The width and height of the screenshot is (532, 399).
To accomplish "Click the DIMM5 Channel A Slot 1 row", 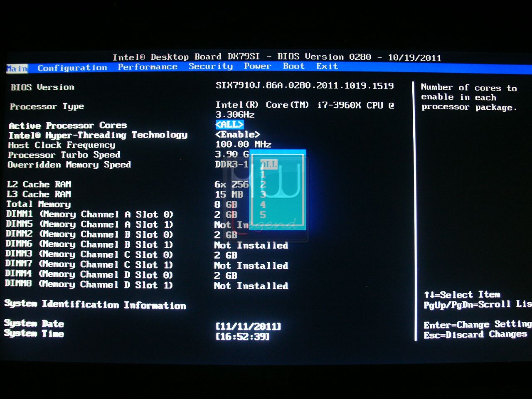I will (89, 224).
